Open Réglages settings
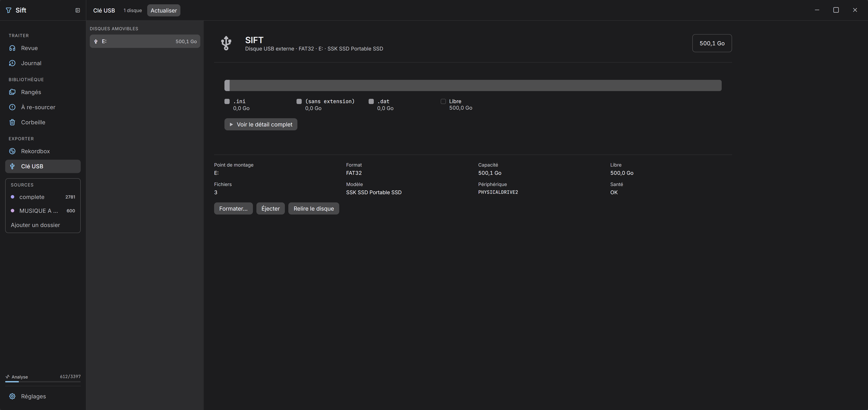 [x=43, y=396]
